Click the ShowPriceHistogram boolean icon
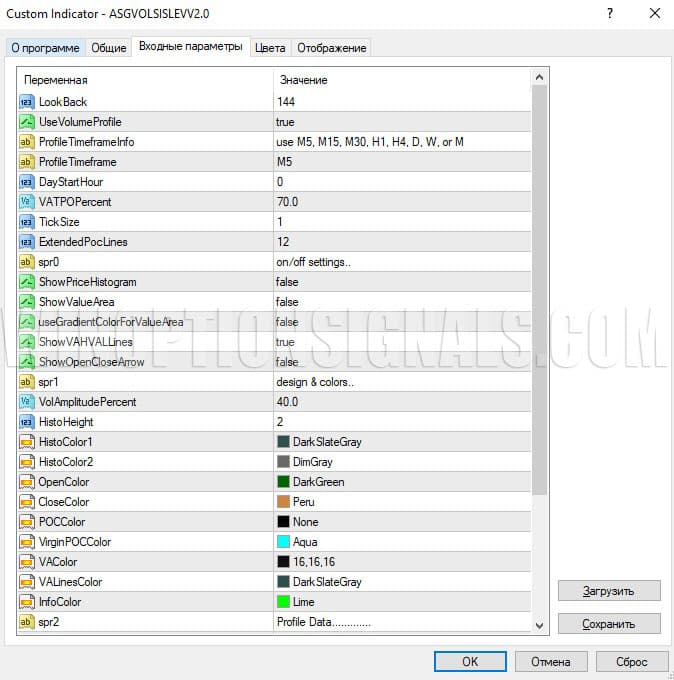Screen dimensions: 674x680 pyautogui.click(x=27, y=282)
